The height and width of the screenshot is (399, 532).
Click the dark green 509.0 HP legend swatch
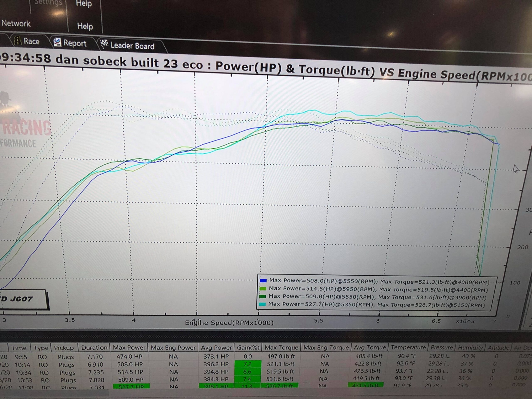coord(263,296)
